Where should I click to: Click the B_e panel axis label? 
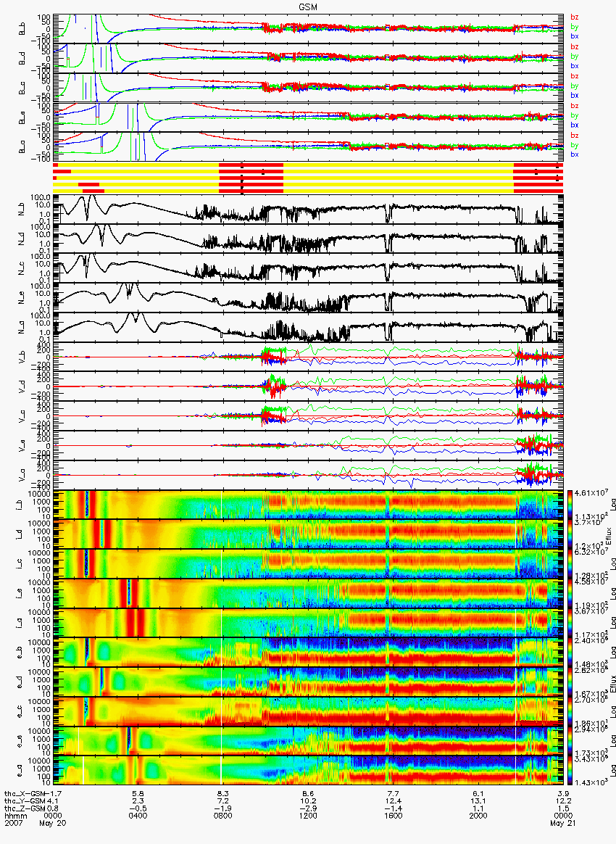(22, 117)
